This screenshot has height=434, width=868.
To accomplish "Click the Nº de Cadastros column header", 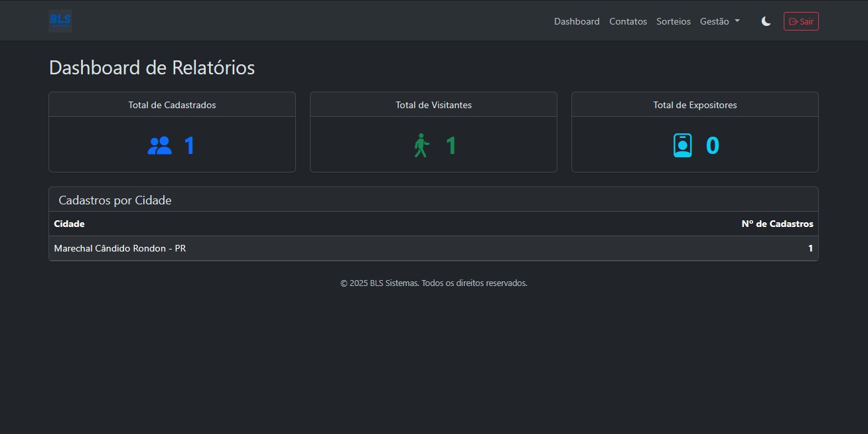I will click(x=777, y=224).
